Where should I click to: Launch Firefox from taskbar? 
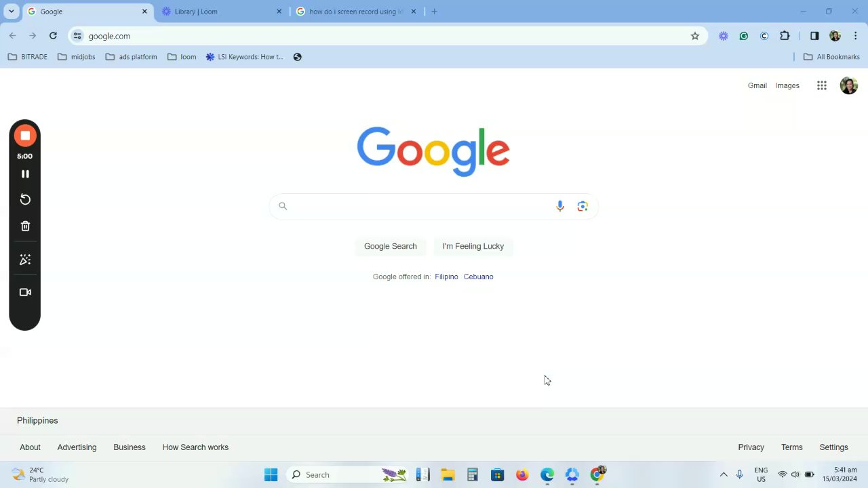[x=522, y=474]
